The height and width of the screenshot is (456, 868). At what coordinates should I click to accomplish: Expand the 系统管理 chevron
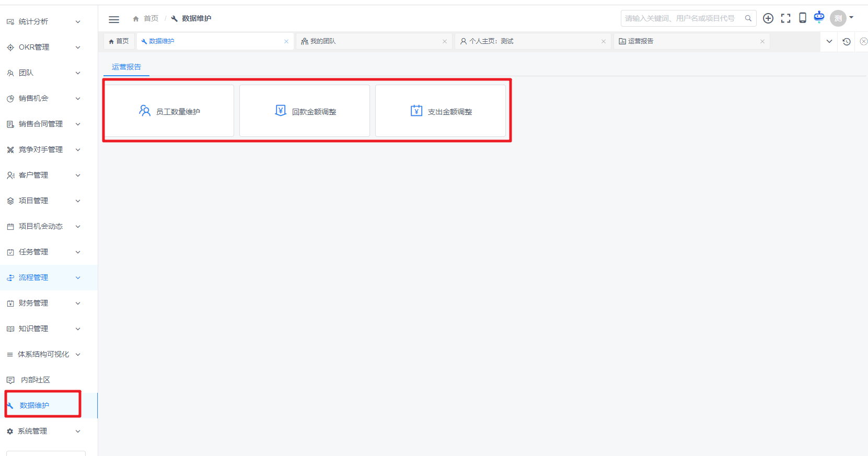tap(78, 431)
